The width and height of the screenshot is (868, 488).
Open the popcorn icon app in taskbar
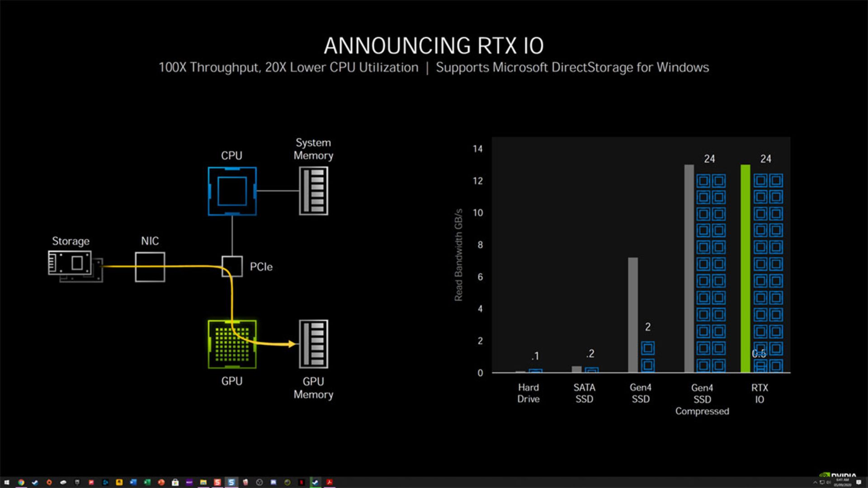(245, 482)
